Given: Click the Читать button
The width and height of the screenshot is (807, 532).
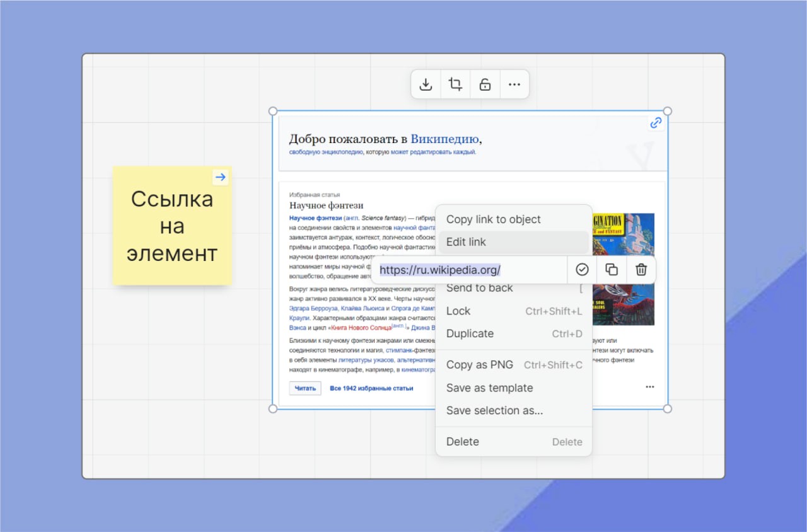Looking at the screenshot, I should point(305,388).
